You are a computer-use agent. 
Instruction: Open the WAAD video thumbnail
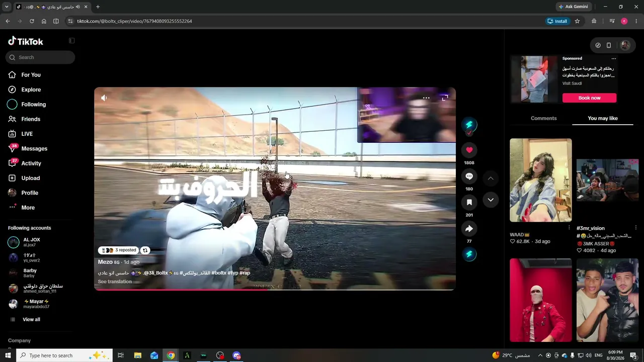click(x=540, y=180)
